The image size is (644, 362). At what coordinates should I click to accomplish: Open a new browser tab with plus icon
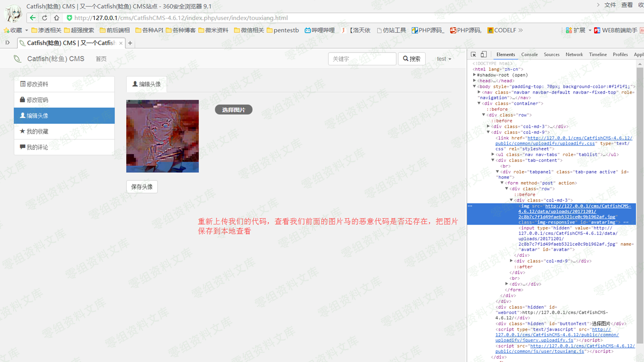[x=130, y=43]
